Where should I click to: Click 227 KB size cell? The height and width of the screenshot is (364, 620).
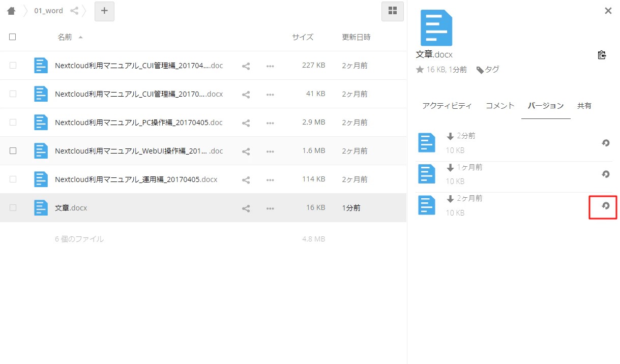point(313,66)
